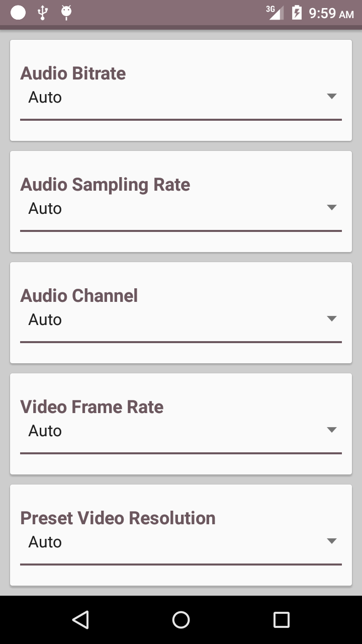The height and width of the screenshot is (644, 362).
Task: Open the Audio Channel dropdown arrow
Action: coord(331,319)
